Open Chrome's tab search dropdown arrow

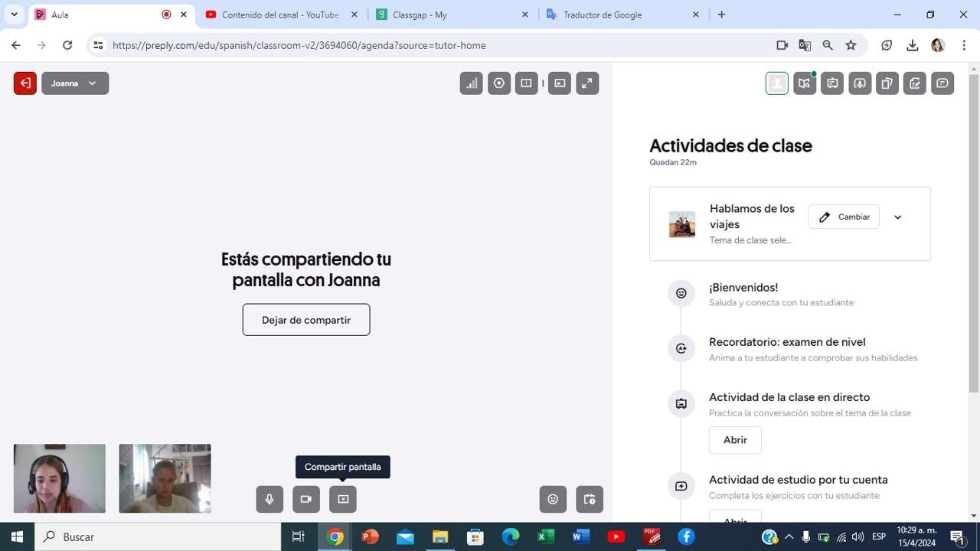click(14, 15)
